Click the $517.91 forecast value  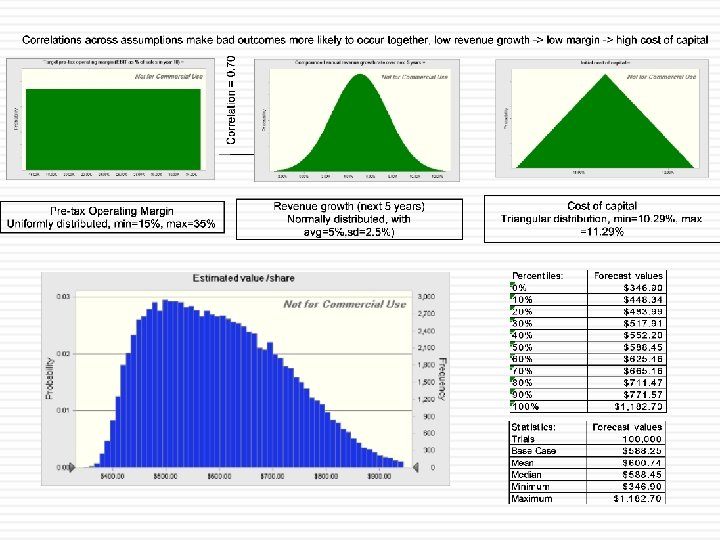point(643,323)
